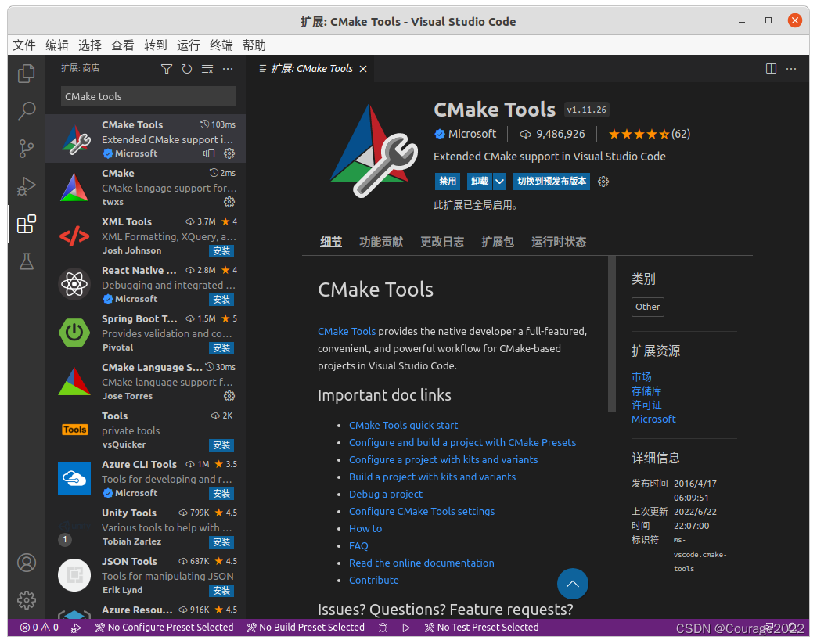Open the Accounts icon
The height and width of the screenshot is (644, 817).
26,563
